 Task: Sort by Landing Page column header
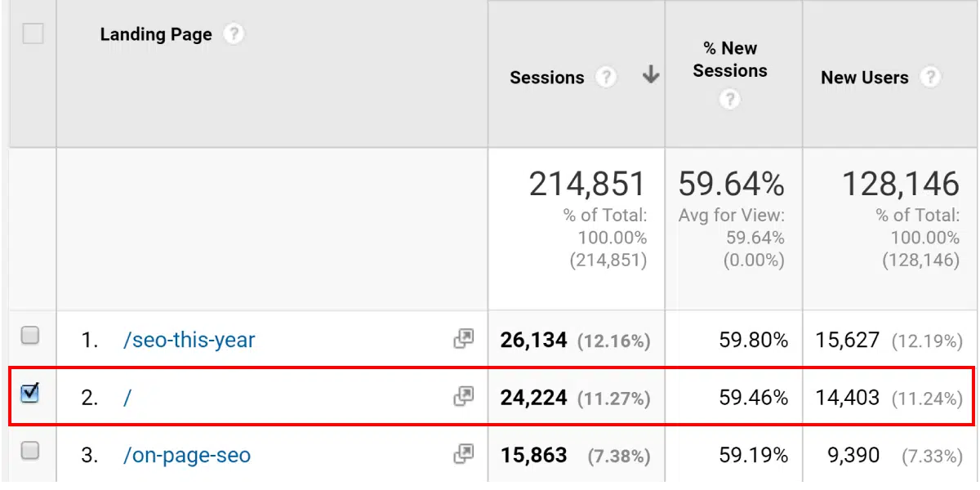tap(155, 34)
